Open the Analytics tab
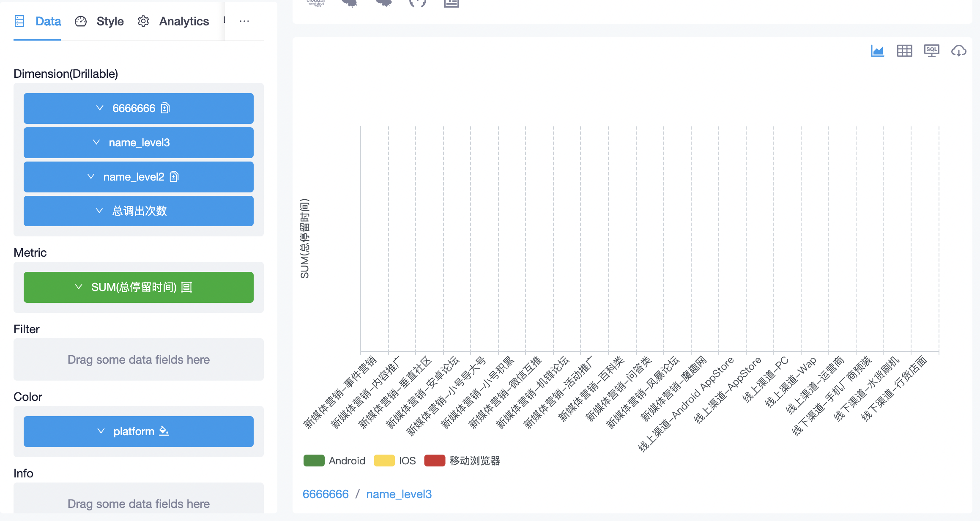 click(184, 21)
